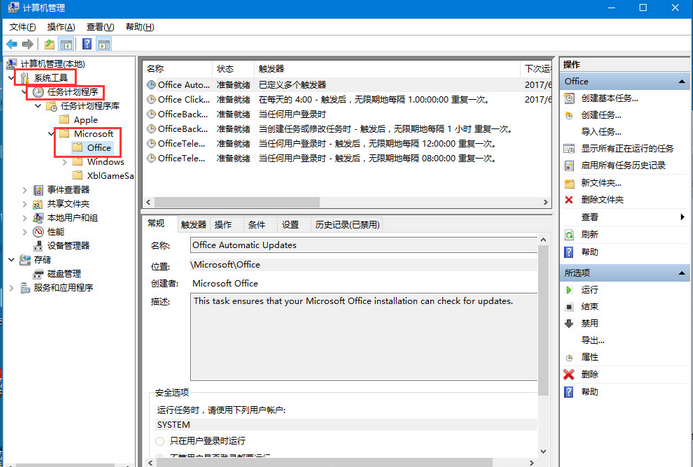
Task: Click the 结束 stop square icon
Action: 569,307
